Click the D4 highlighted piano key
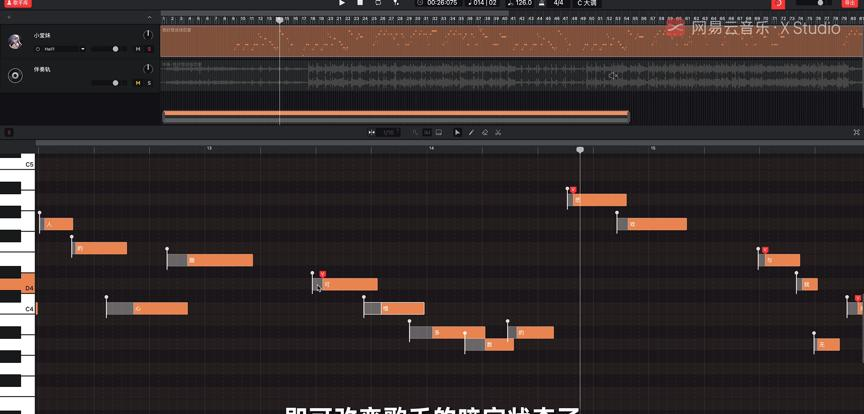 coord(18,285)
